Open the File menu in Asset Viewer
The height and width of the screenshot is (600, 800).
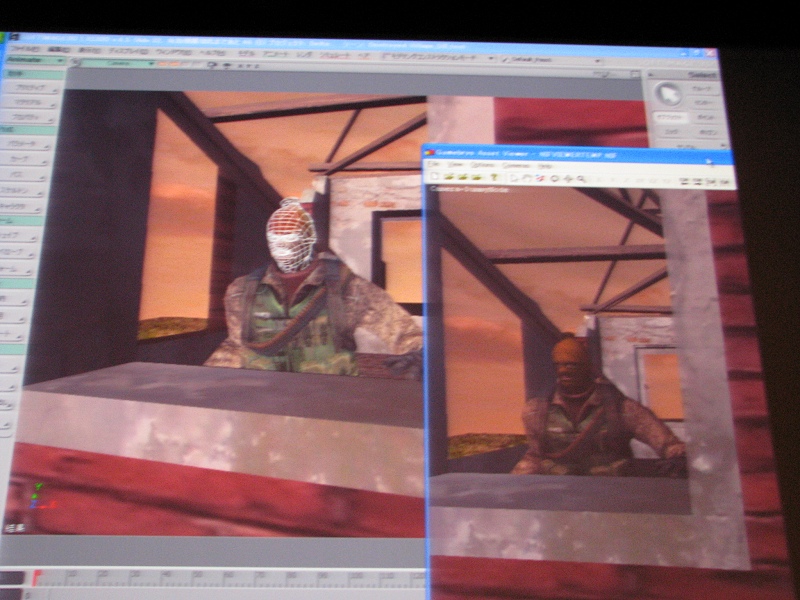click(x=433, y=164)
